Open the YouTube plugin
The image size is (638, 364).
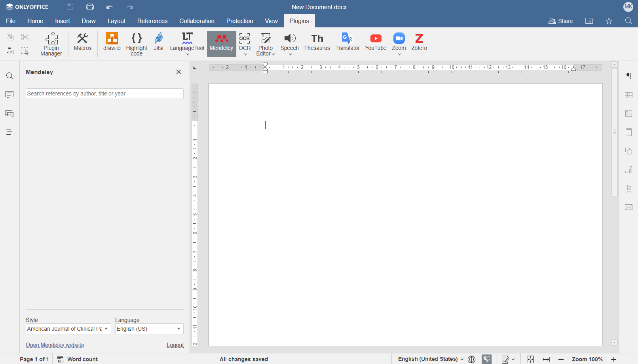pos(375,42)
